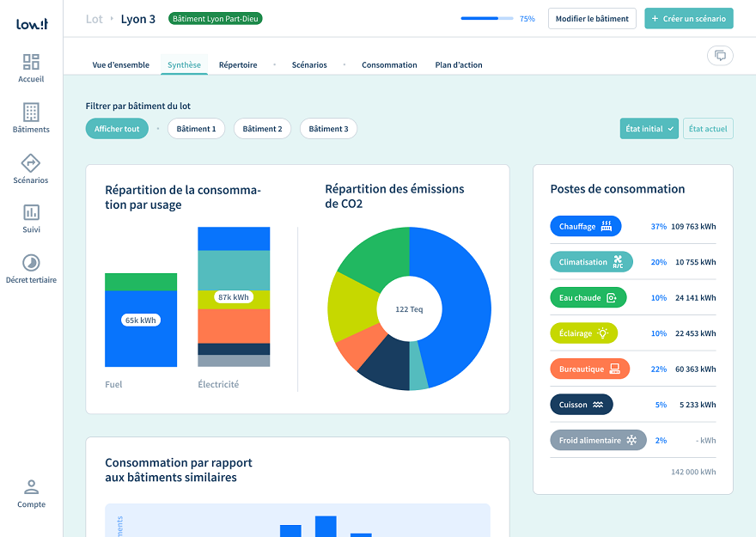The height and width of the screenshot is (537, 756).
Task: Open Décret tertiaire in the sidebar
Action: [31, 269]
